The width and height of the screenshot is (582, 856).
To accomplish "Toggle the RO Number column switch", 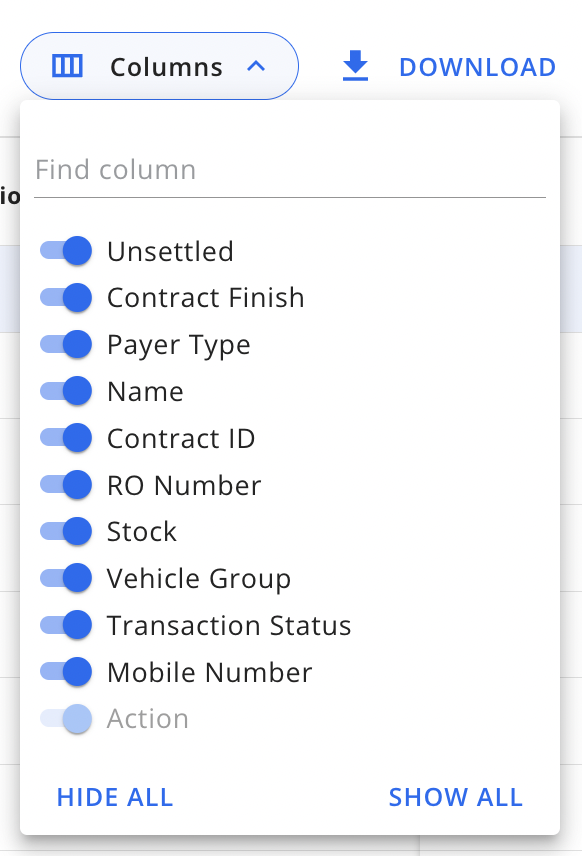I will point(66,485).
